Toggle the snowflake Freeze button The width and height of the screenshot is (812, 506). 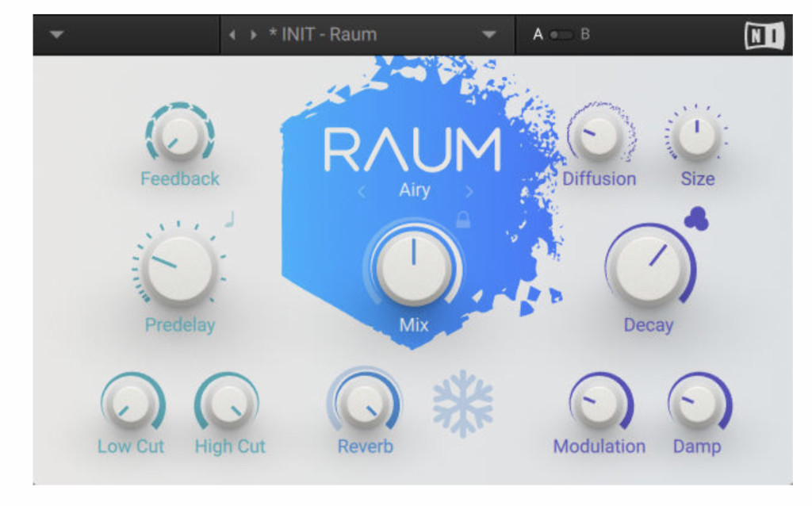pyautogui.click(x=462, y=404)
